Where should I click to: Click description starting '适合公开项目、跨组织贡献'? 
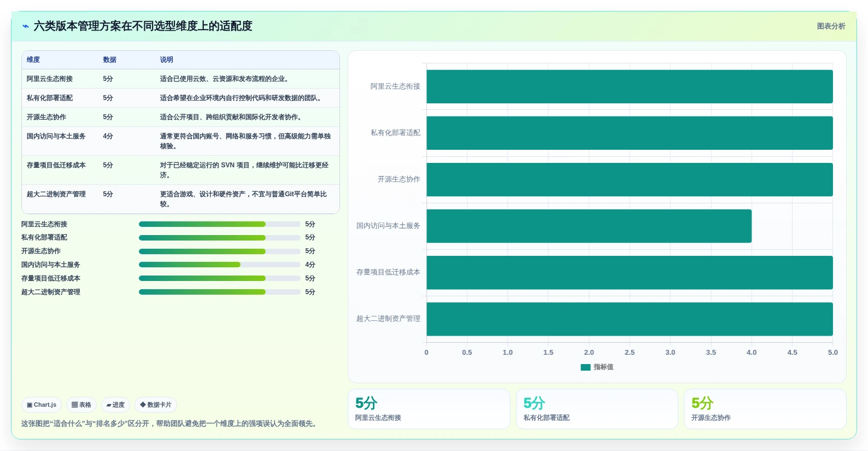[x=232, y=117]
